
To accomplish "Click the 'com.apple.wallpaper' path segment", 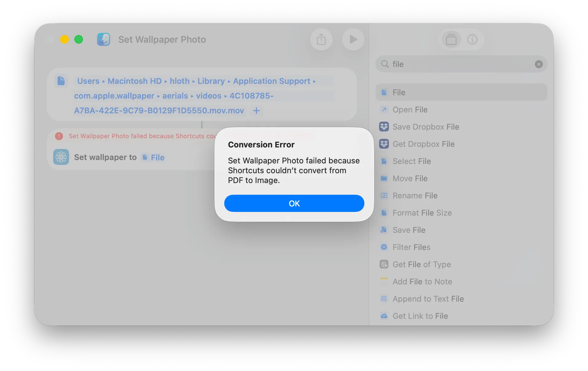I will [114, 96].
